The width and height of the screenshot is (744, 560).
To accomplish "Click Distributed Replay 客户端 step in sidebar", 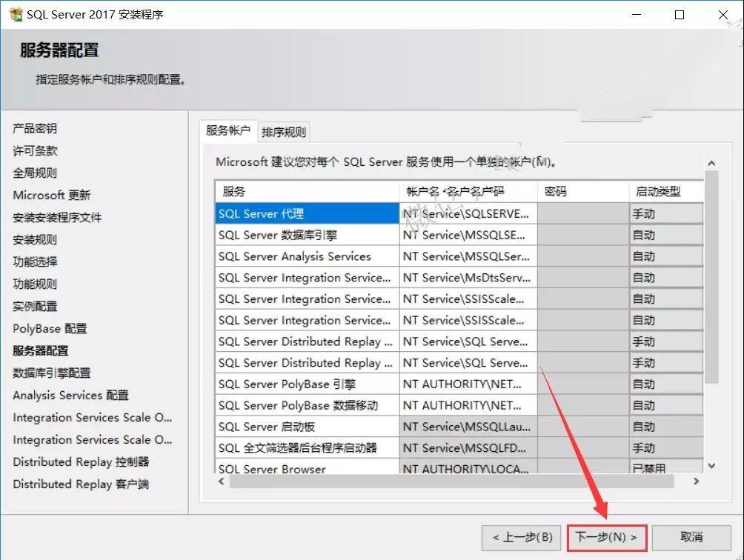I will point(81,484).
